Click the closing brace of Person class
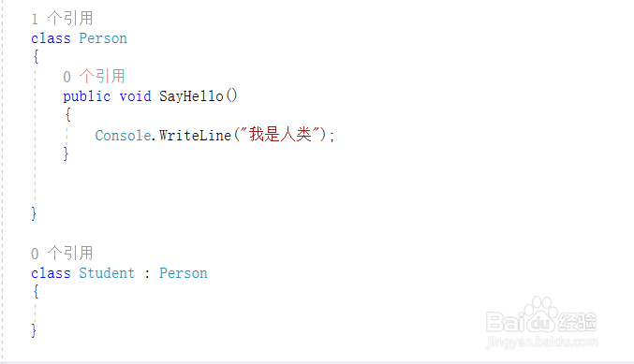Screen dimensions: 634x364 [x=34, y=213]
